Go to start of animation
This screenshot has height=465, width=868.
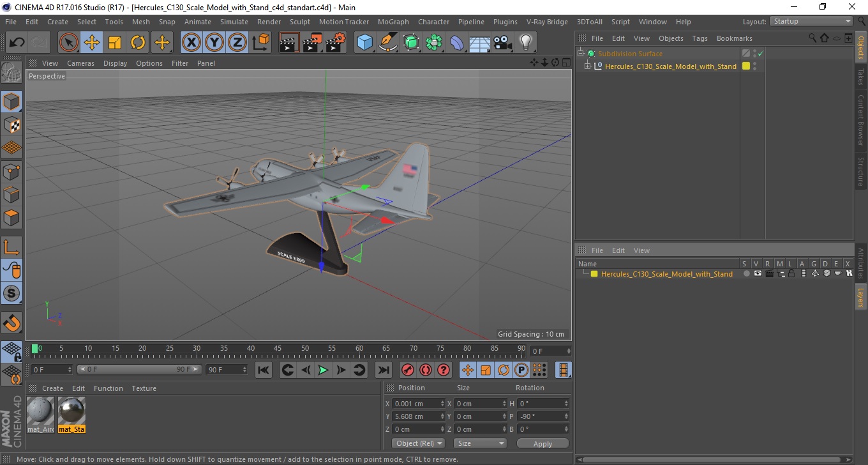point(263,370)
